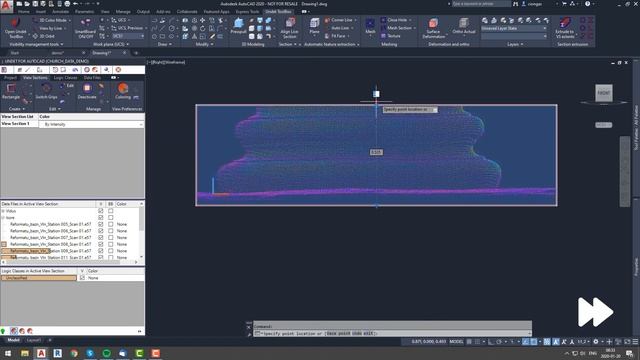Open the UCS name combo box

[128, 36]
